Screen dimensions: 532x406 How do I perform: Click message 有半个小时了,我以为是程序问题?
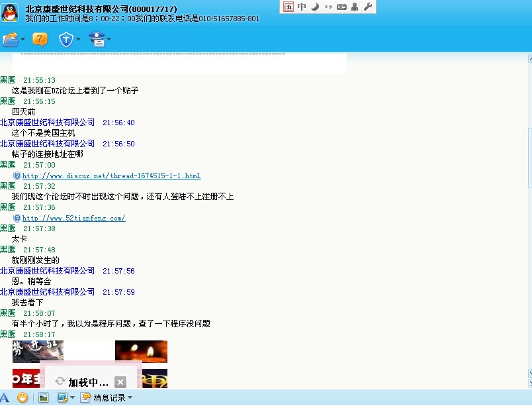[111, 324]
